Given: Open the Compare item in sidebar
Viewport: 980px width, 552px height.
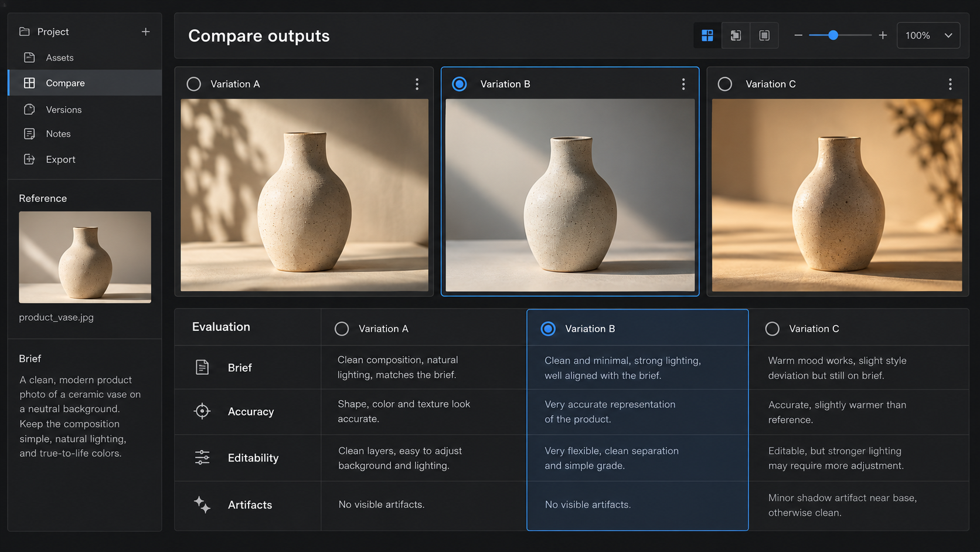Looking at the screenshot, I should (85, 83).
